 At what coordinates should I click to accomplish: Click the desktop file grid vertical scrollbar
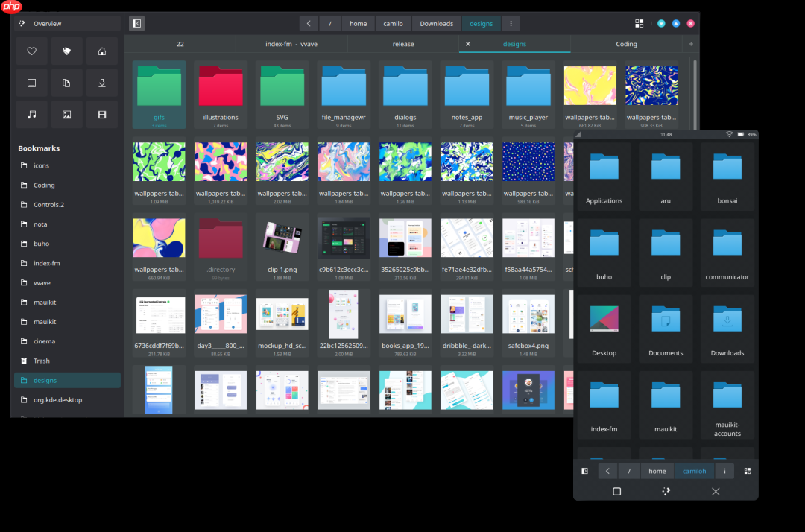695,89
